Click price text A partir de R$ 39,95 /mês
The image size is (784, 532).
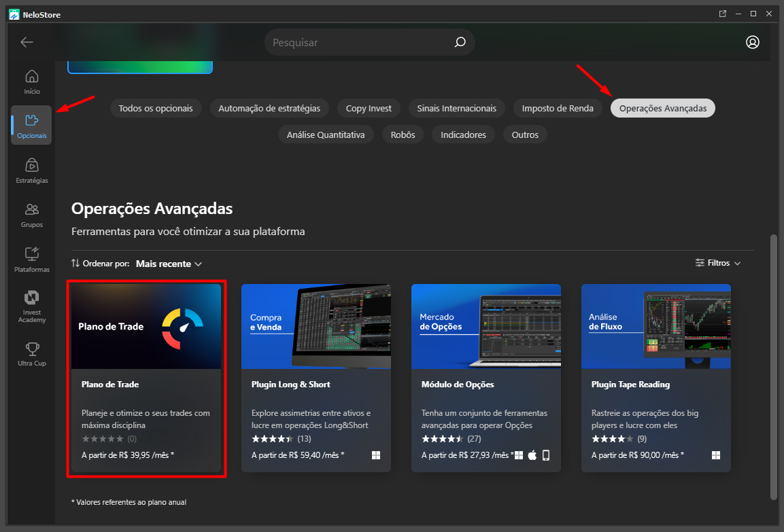pyautogui.click(x=128, y=455)
